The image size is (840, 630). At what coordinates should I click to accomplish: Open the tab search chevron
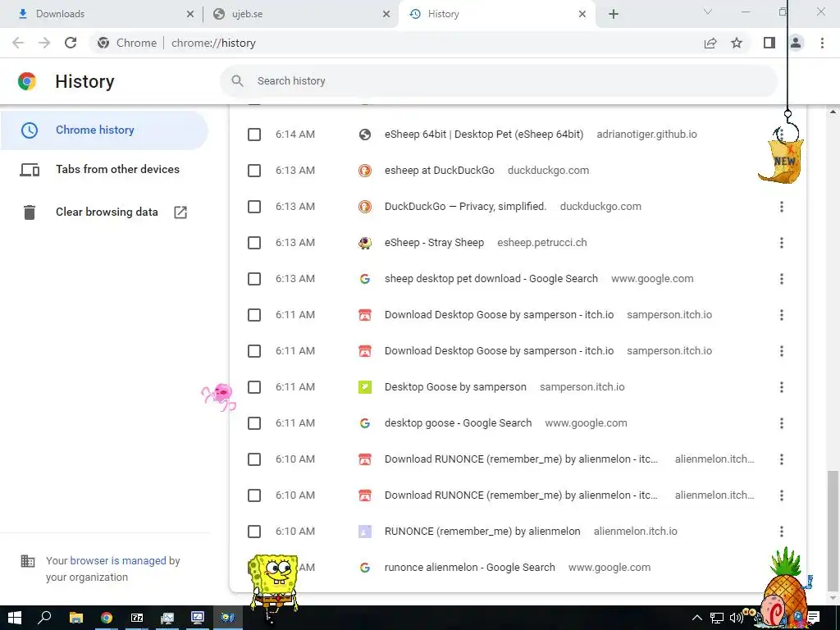pos(708,11)
